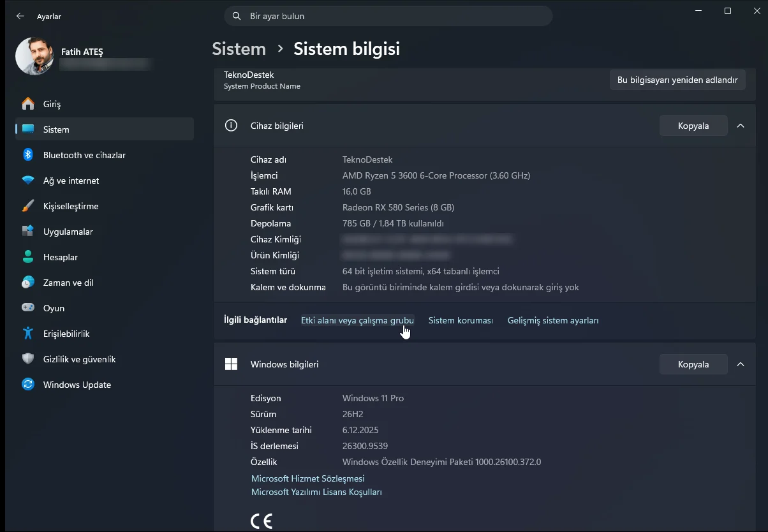Click the Ağ ve internet Wi-Fi icon
768x532 pixels.
pyautogui.click(x=28, y=181)
